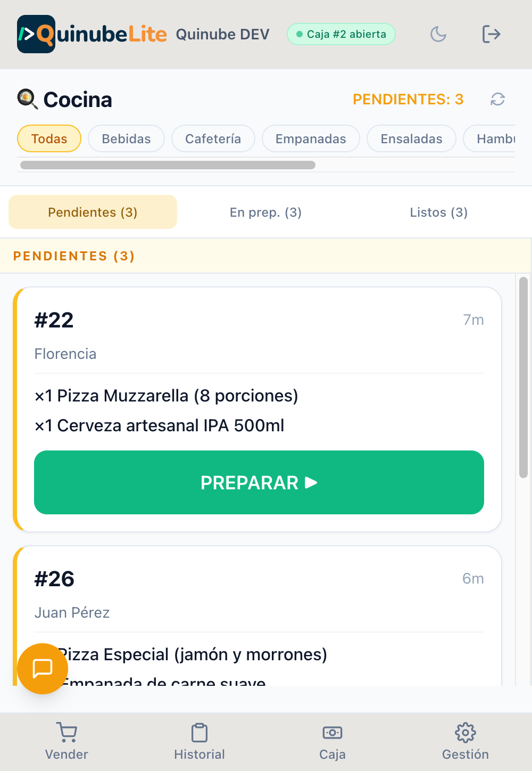The width and height of the screenshot is (532, 771).
Task: Refresh the kitchen orders list
Action: pyautogui.click(x=497, y=99)
